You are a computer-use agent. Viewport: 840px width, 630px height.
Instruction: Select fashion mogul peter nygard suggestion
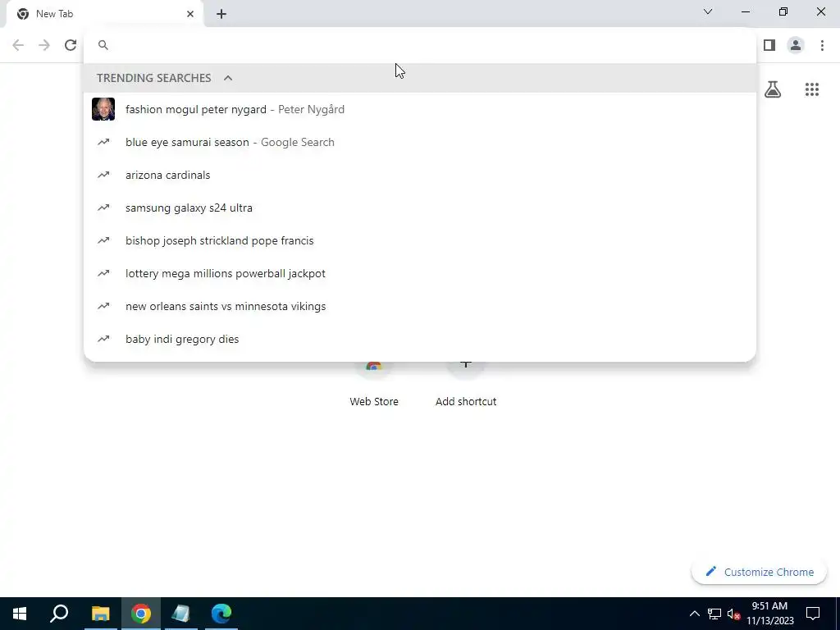click(420, 109)
